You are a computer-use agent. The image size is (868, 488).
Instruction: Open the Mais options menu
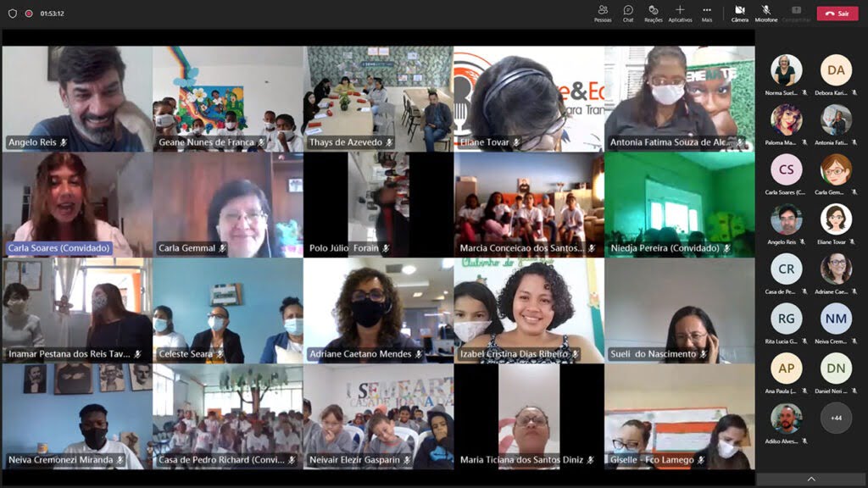(707, 13)
